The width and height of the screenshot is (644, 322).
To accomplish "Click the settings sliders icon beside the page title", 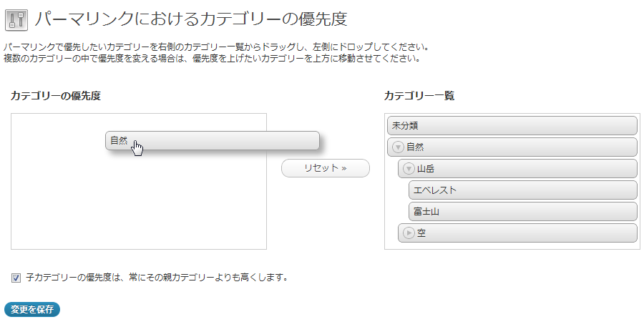I will pyautogui.click(x=16, y=19).
